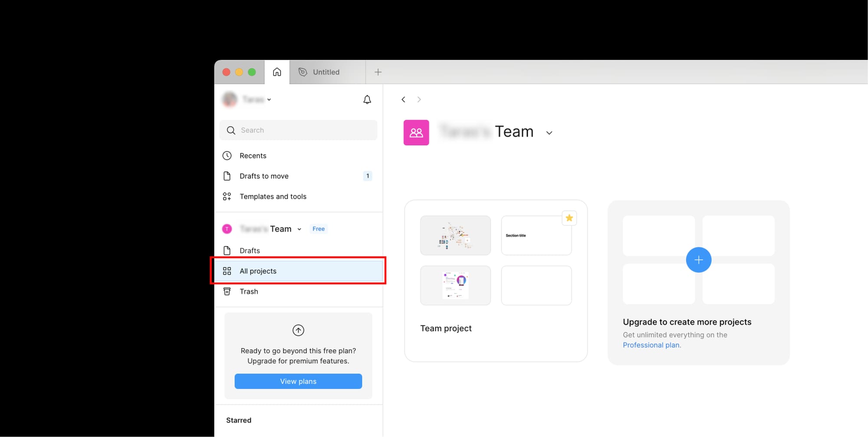Click the document icon beside team Drafts
Image resolution: width=868 pixels, height=437 pixels.
[x=227, y=250]
